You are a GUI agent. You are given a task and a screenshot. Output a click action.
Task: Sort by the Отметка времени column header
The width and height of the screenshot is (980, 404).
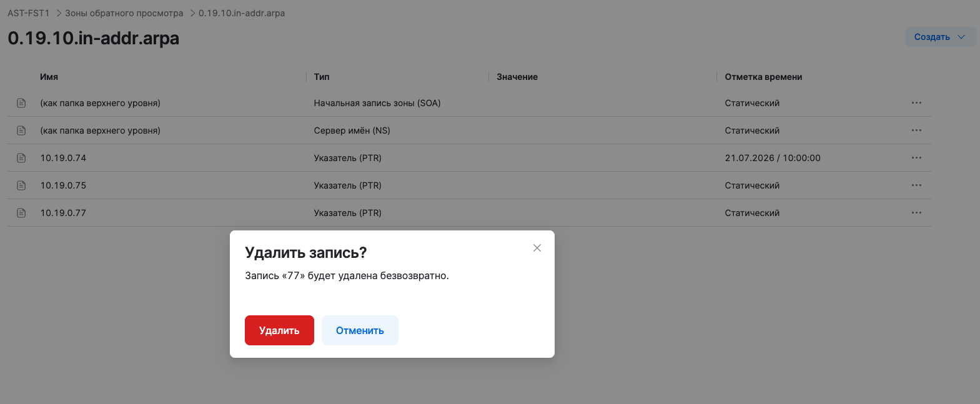point(763,77)
